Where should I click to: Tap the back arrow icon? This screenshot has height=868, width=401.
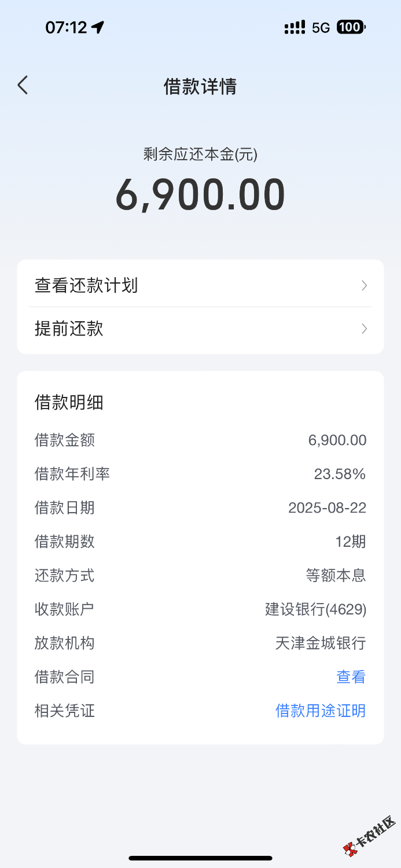(x=23, y=86)
